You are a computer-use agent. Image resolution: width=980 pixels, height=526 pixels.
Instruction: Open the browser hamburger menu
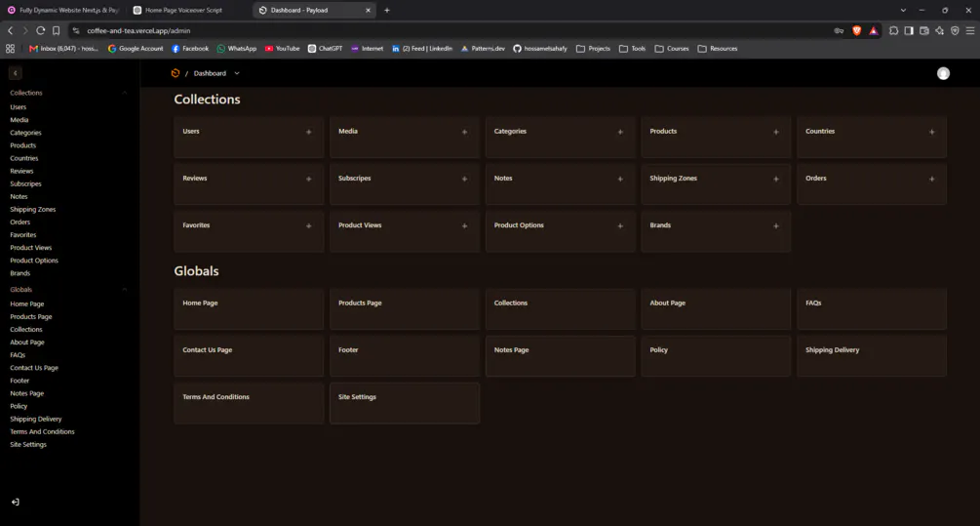tap(970, 30)
